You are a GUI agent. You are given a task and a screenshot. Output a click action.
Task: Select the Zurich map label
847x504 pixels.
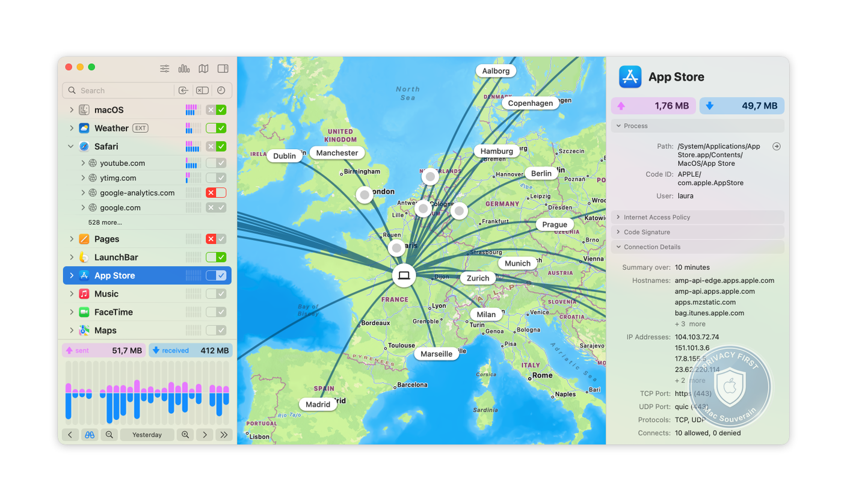[x=478, y=278]
